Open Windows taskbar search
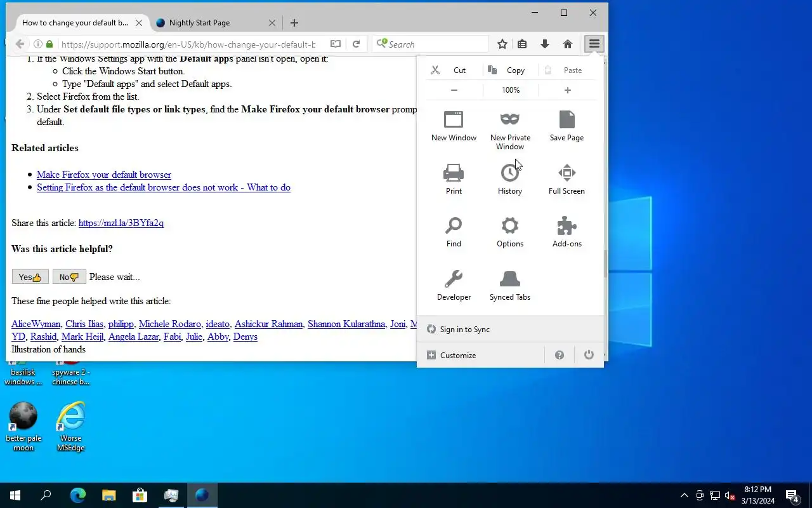 [46, 495]
